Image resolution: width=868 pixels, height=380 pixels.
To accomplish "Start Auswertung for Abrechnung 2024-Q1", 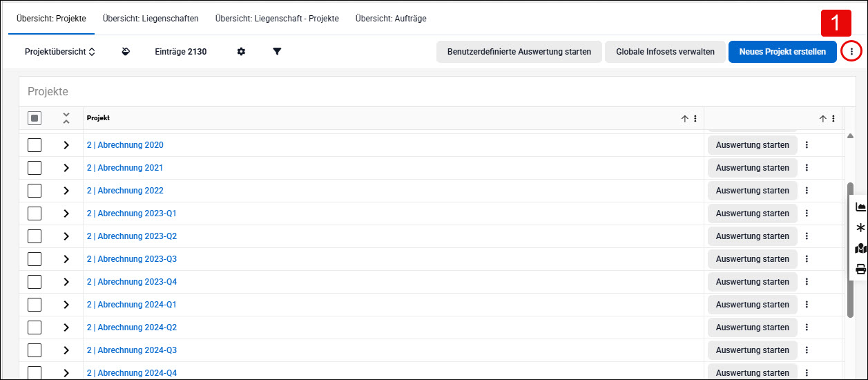I will pyautogui.click(x=753, y=305).
